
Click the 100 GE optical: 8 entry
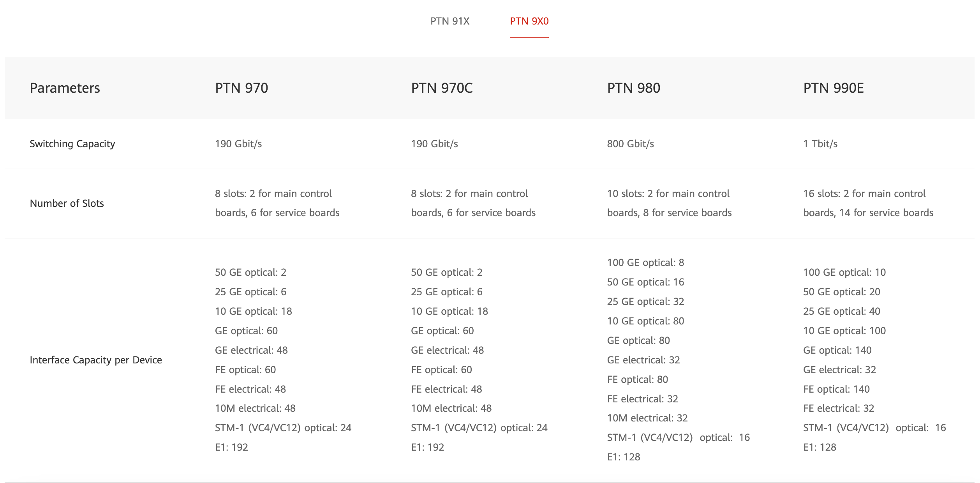point(645,263)
